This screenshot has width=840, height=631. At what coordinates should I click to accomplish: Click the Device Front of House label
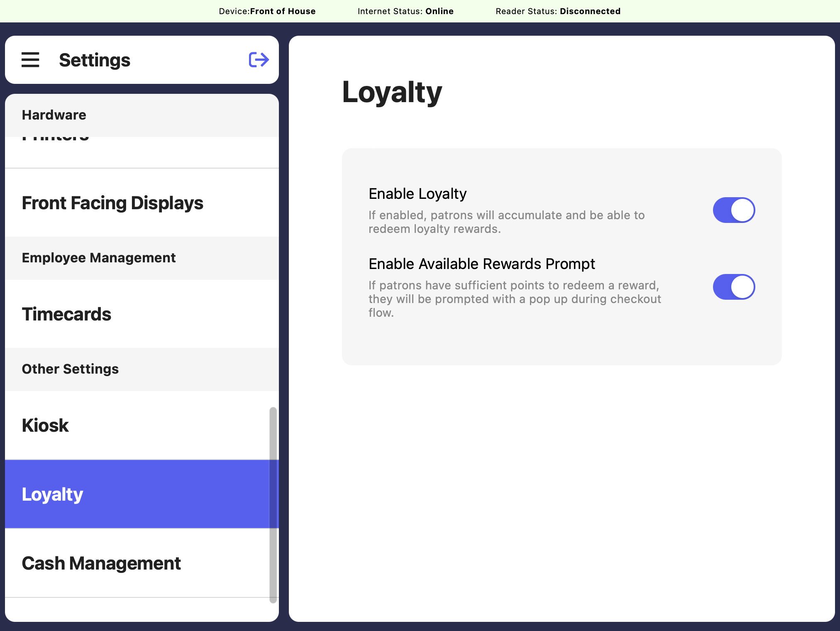(267, 11)
